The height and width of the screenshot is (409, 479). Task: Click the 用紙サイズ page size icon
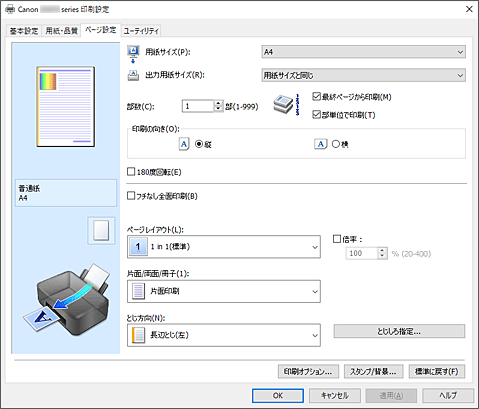point(133,53)
